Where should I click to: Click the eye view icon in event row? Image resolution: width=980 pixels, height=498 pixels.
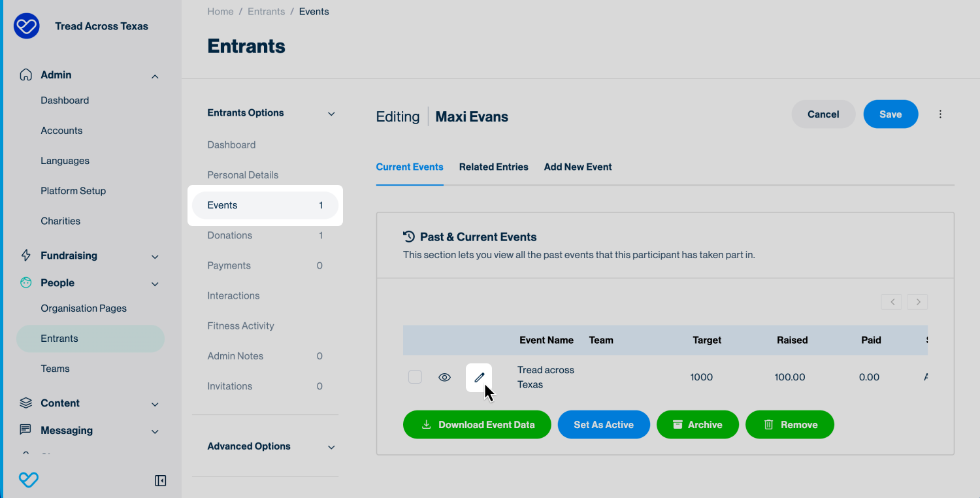444,377
